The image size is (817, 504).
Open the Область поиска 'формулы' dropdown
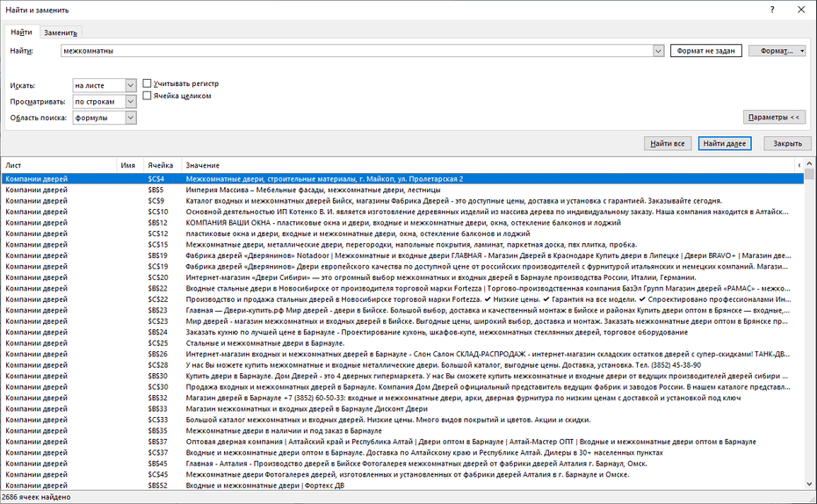131,118
